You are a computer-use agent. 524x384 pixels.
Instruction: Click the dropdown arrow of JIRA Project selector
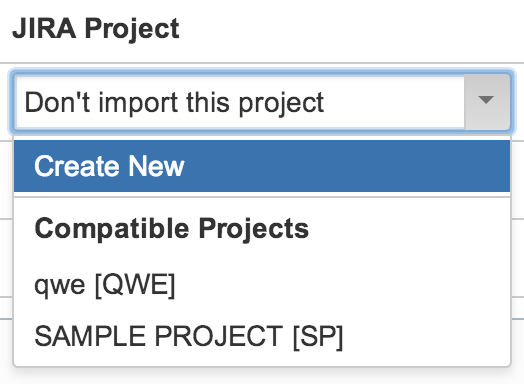click(487, 102)
